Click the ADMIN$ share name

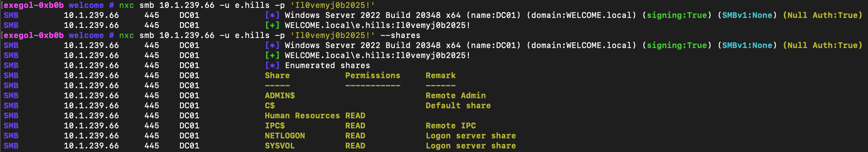click(x=280, y=96)
